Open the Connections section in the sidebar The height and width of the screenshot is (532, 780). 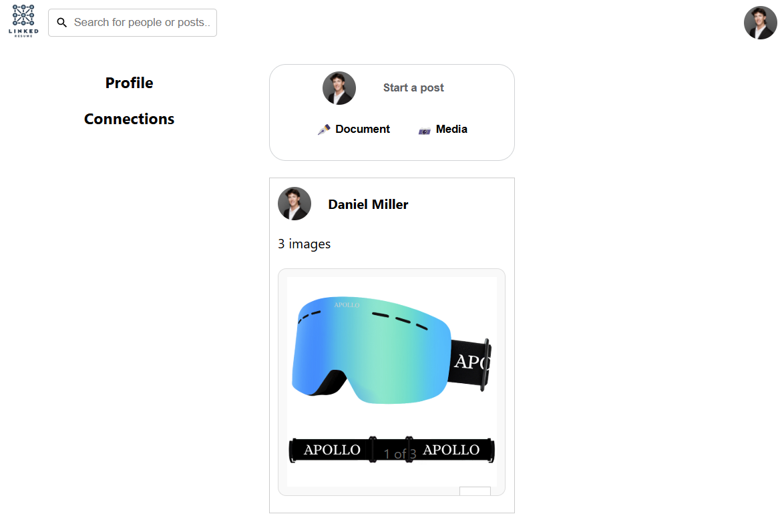(129, 119)
